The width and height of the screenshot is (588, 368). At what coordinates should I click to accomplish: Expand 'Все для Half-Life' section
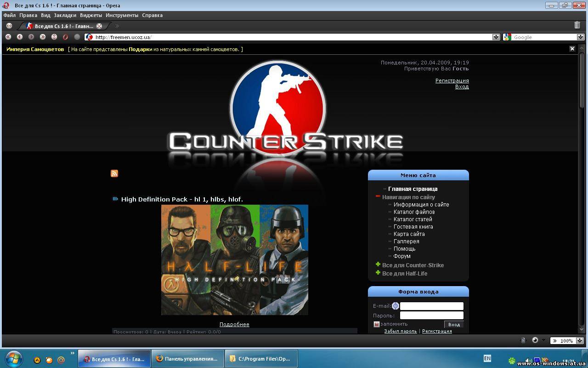(378, 273)
